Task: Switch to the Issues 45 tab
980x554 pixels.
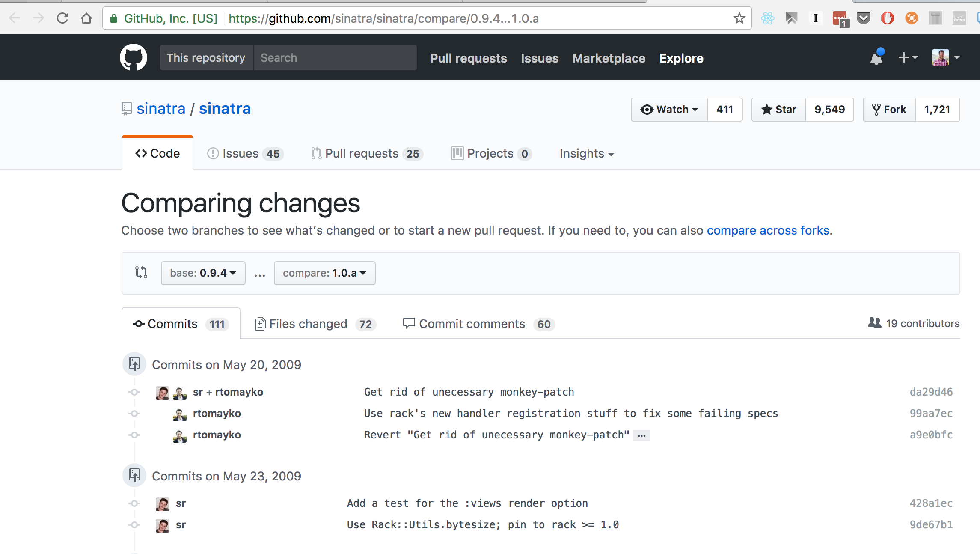Action: [x=245, y=154]
